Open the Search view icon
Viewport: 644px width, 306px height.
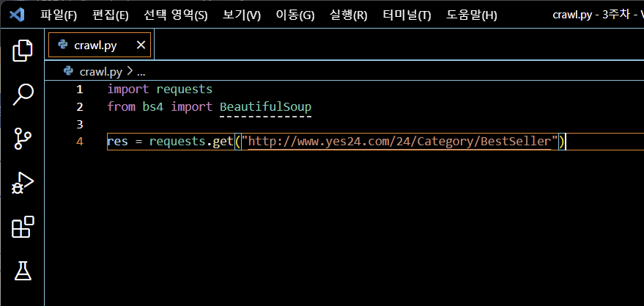click(22, 94)
